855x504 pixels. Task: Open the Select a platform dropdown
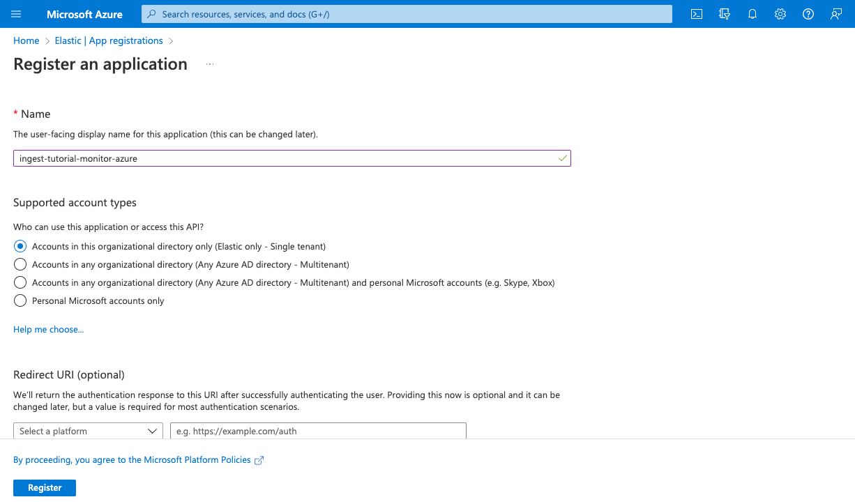87,431
